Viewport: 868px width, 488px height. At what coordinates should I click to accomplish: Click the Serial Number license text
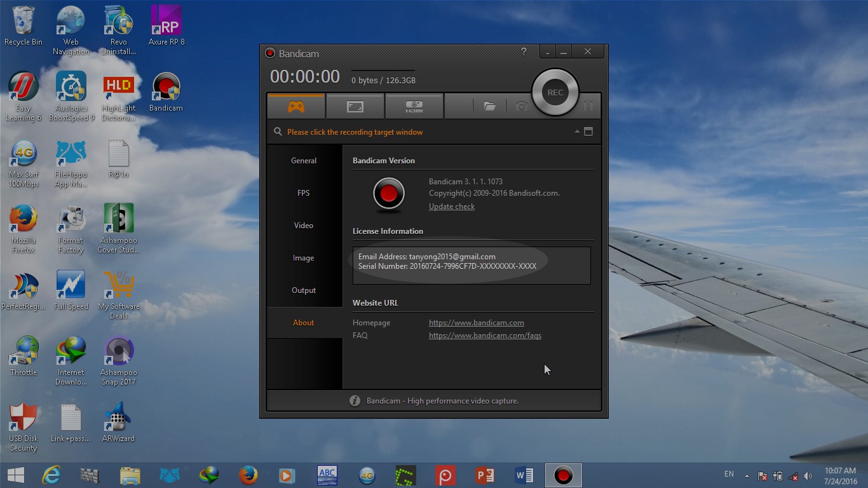coord(447,266)
